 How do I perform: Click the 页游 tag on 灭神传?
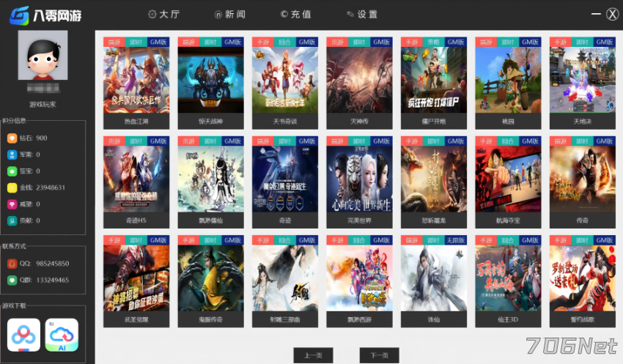click(337, 42)
